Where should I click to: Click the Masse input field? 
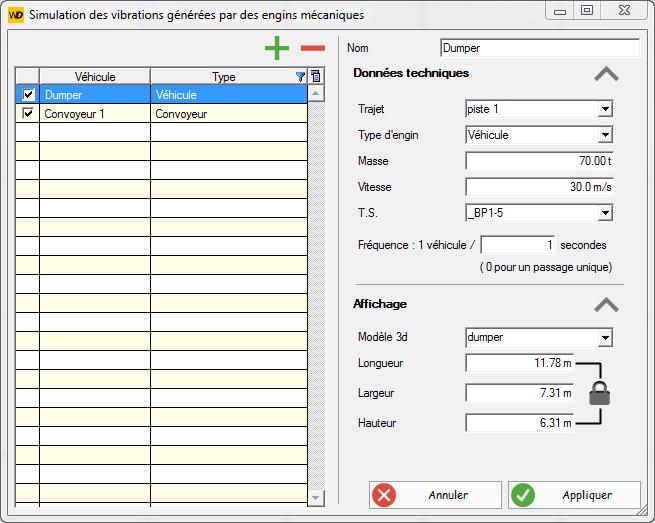click(539, 161)
